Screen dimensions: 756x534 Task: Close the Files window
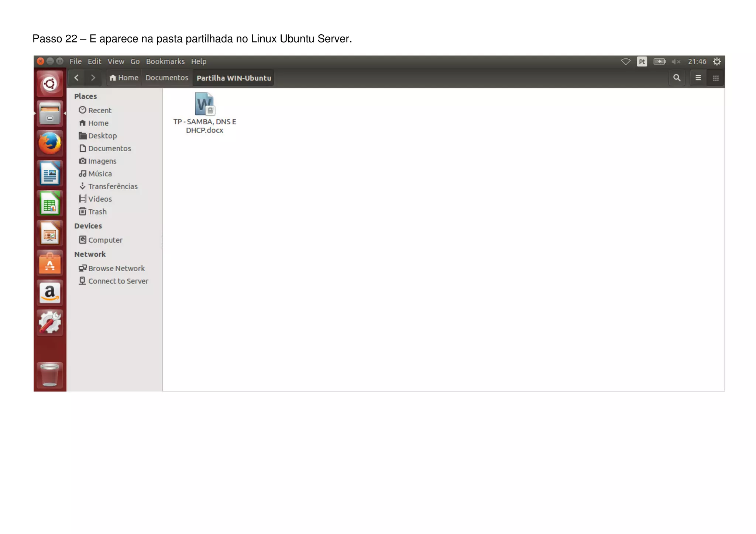41,61
